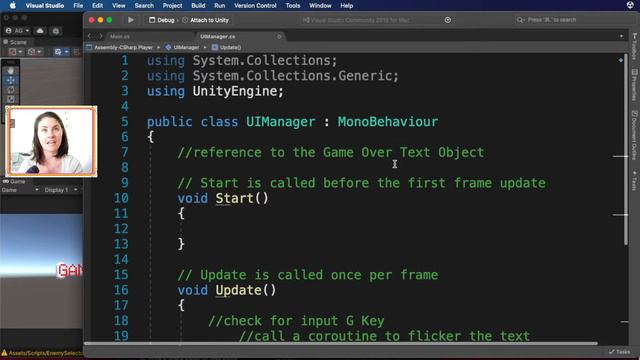The image size is (640, 360).
Task: Open the File menu
Action: coord(78,6)
